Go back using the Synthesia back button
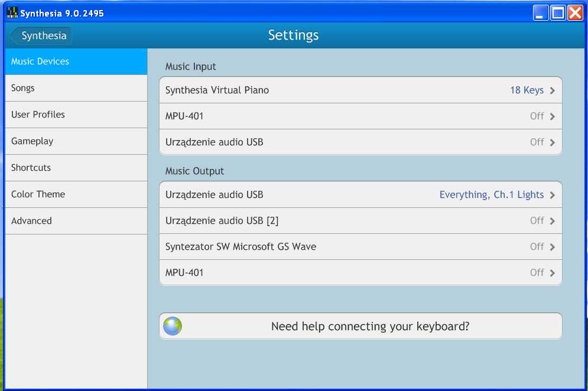The height and width of the screenshot is (391, 588). tap(41, 35)
